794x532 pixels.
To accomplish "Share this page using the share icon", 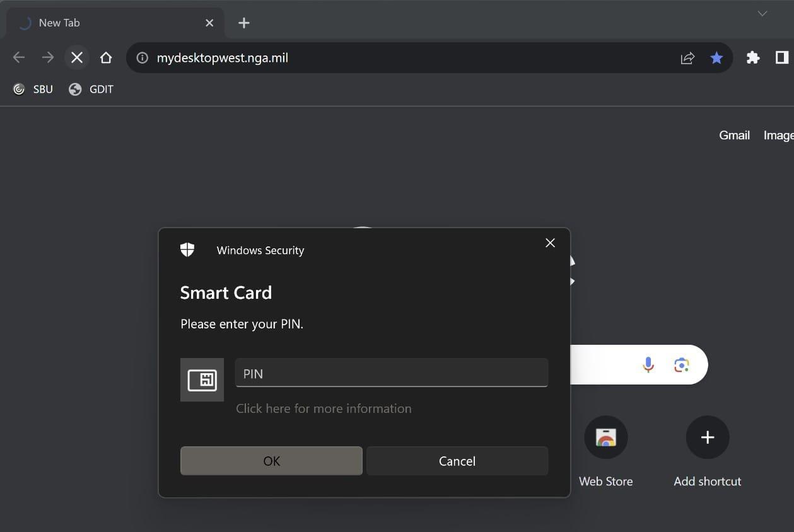I will click(687, 58).
